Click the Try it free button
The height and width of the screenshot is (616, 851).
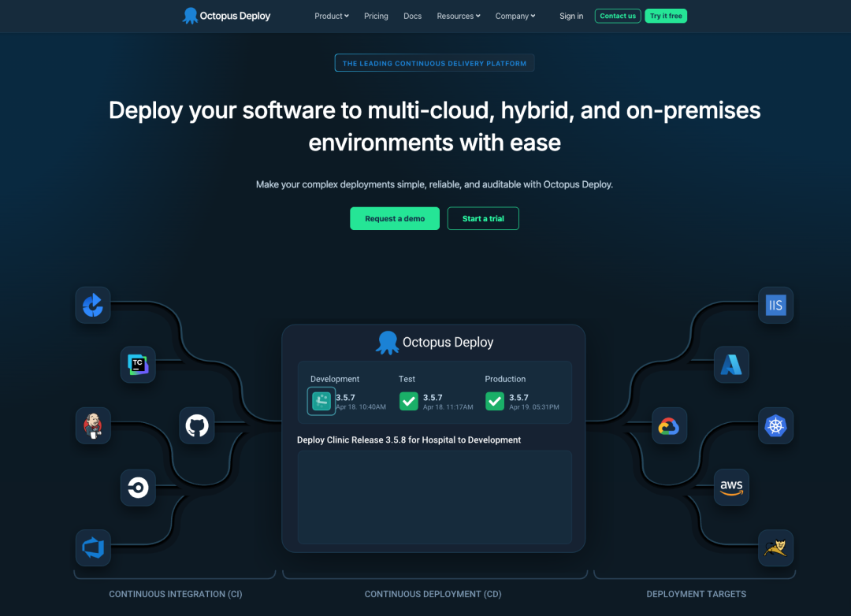tap(666, 16)
